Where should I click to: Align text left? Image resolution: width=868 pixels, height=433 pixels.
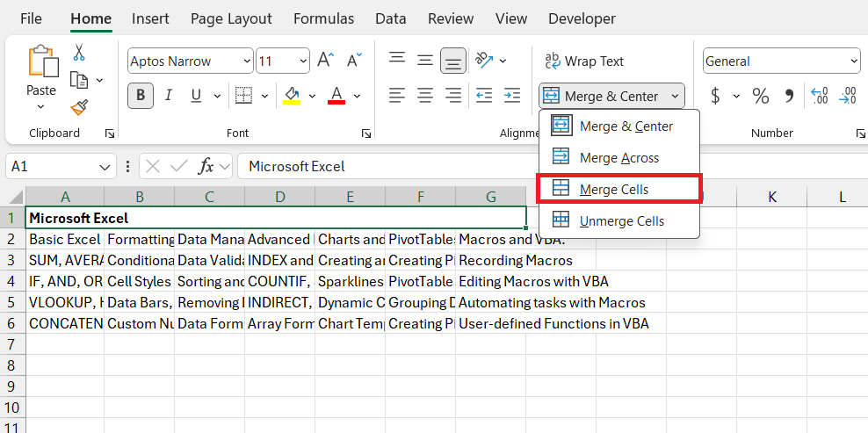[x=396, y=96]
